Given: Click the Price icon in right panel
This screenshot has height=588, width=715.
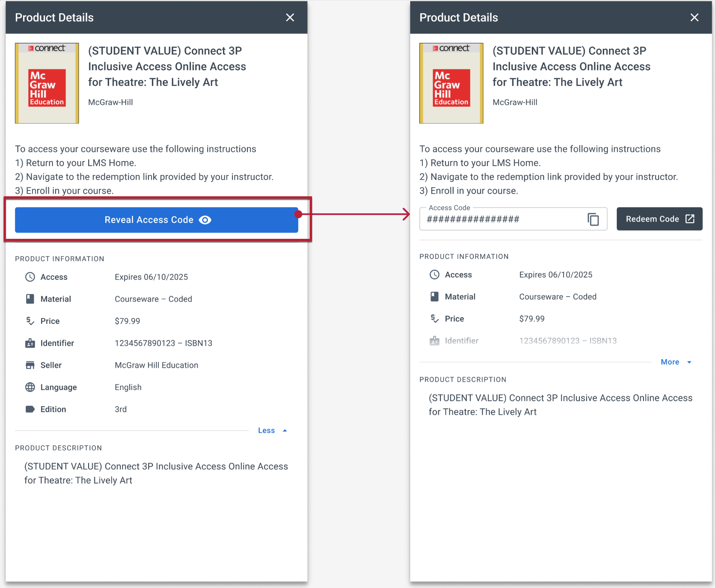Looking at the screenshot, I should pyautogui.click(x=434, y=319).
